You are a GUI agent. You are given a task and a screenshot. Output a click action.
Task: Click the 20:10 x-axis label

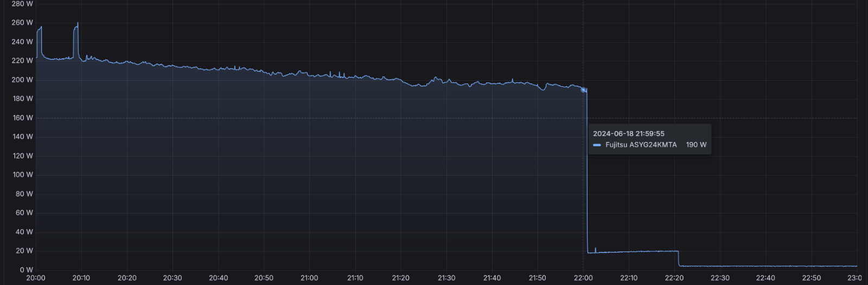(x=81, y=278)
